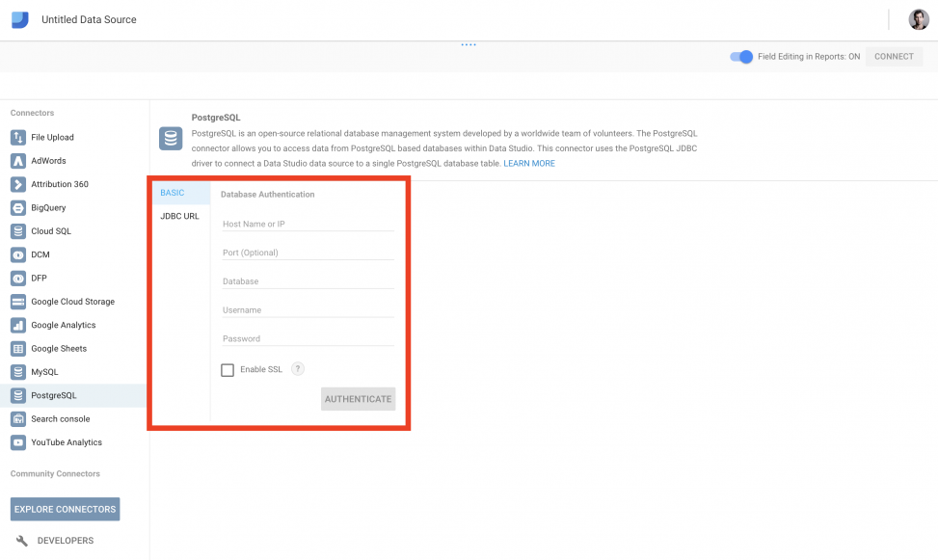The height and width of the screenshot is (560, 938).
Task: Select File Upload connector label
Action: (53, 137)
